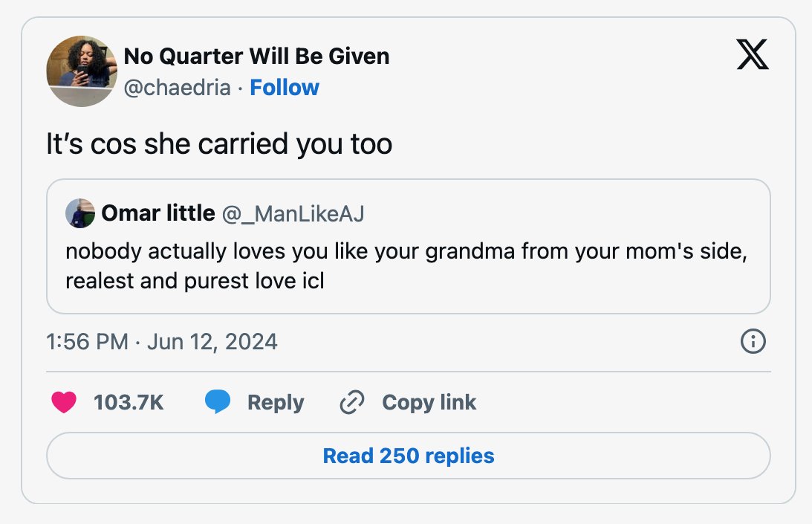Click the tweet text It's cos she carried you too
Viewport: 812px width, 524px height.
tap(219, 144)
